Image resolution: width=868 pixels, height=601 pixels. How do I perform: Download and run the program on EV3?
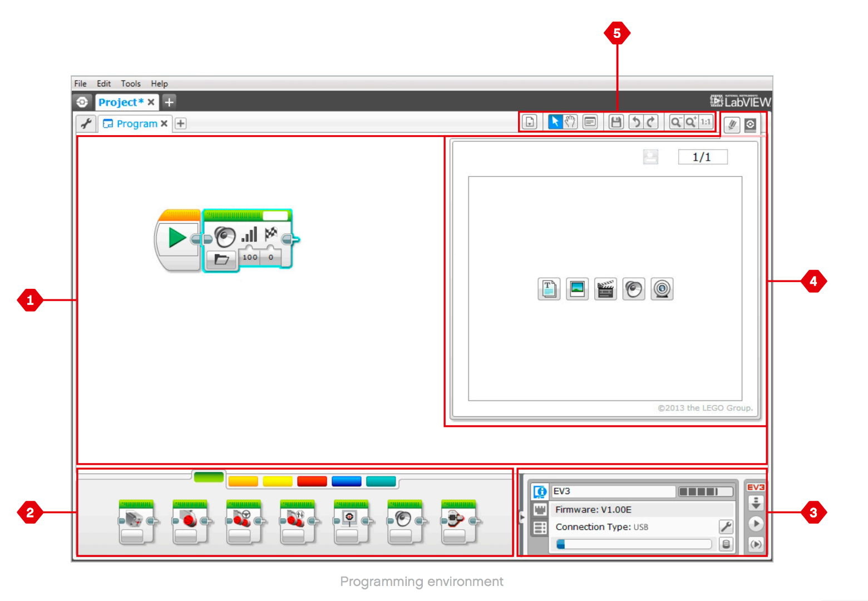756,524
